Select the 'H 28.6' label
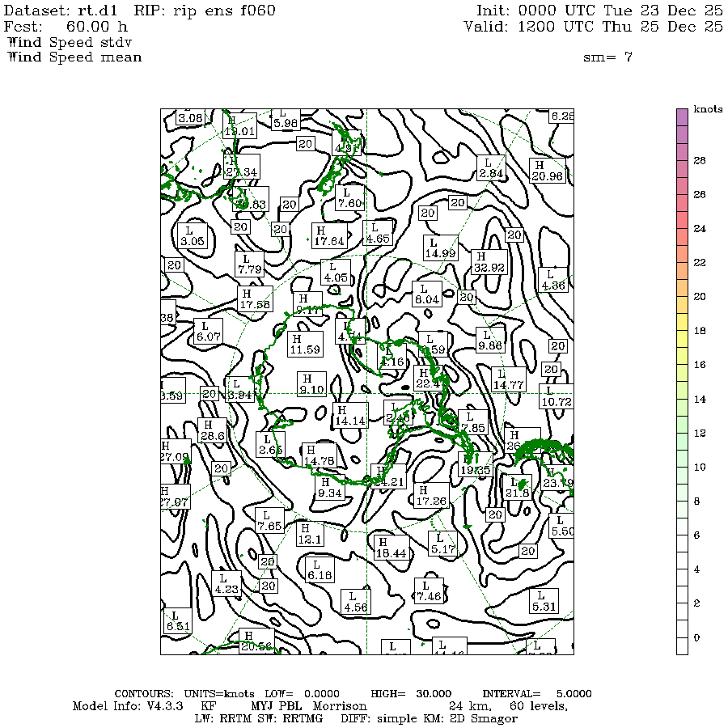Viewport: 728px width, 728px height. (212, 430)
